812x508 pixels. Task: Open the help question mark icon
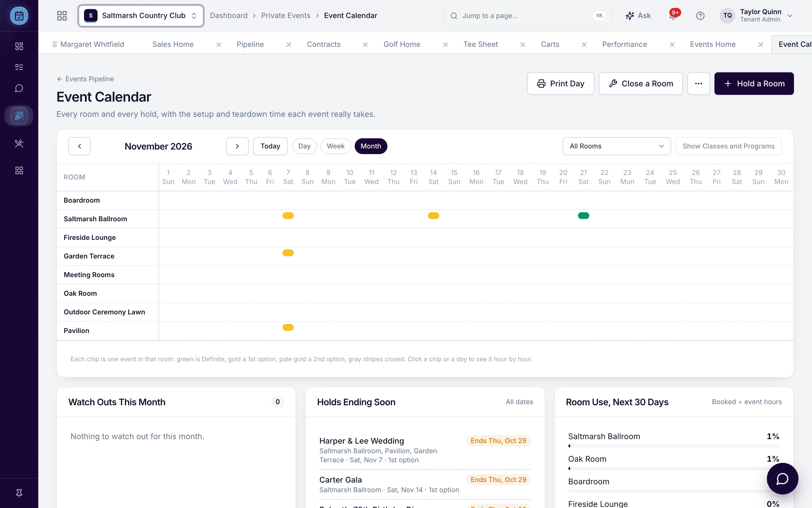700,16
